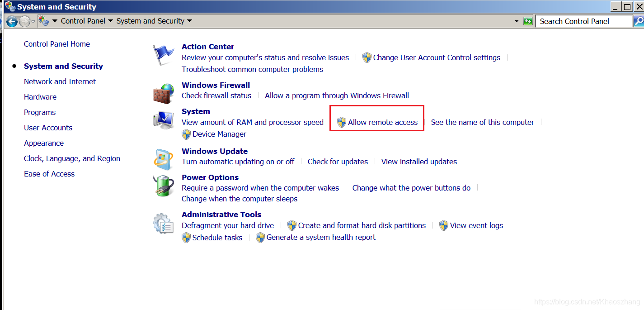Image resolution: width=644 pixels, height=310 pixels.
Task: Open Hardware category in sidebar
Action: tap(40, 97)
